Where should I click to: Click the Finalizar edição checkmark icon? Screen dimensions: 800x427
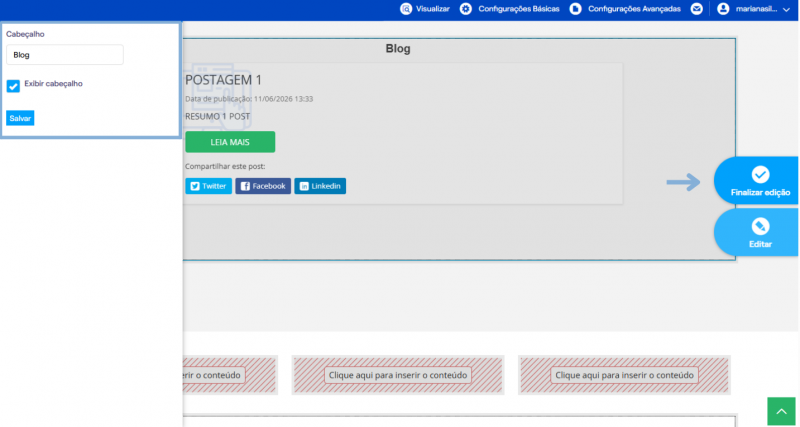tap(760, 174)
